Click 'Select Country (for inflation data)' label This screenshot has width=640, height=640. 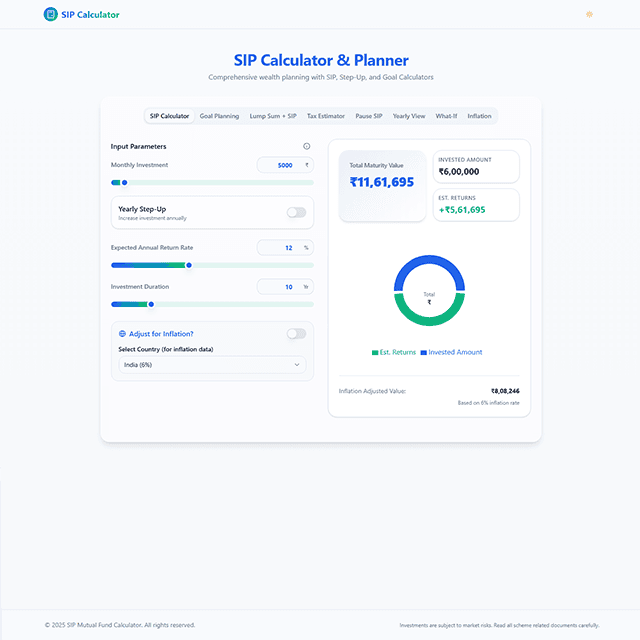[x=166, y=349]
